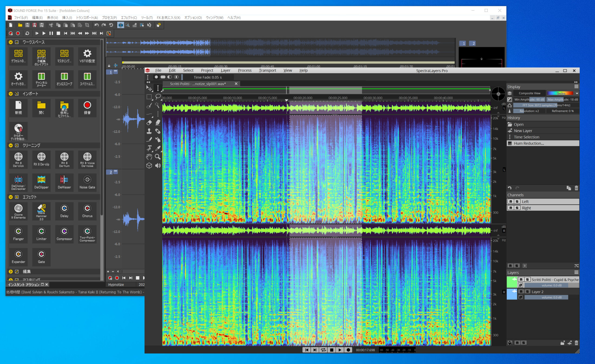Mute Layer 2

[521, 291]
